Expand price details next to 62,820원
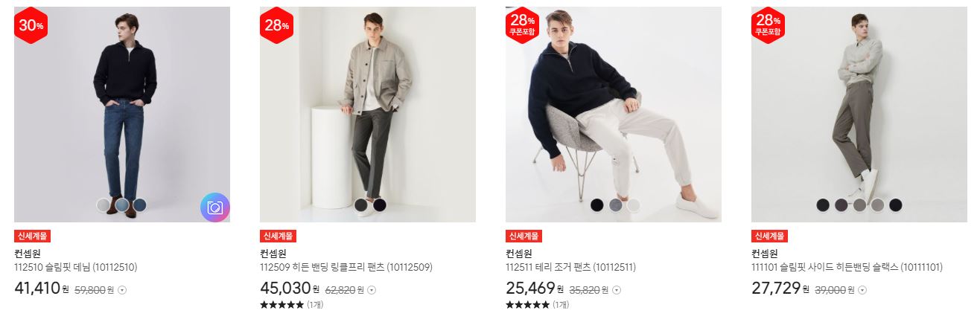980x322 pixels. [x=372, y=290]
